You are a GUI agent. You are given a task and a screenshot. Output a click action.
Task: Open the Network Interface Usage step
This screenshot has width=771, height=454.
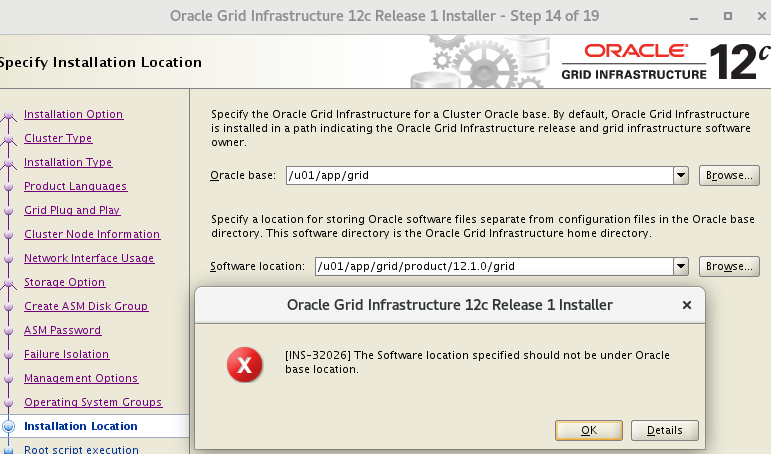[x=89, y=258]
